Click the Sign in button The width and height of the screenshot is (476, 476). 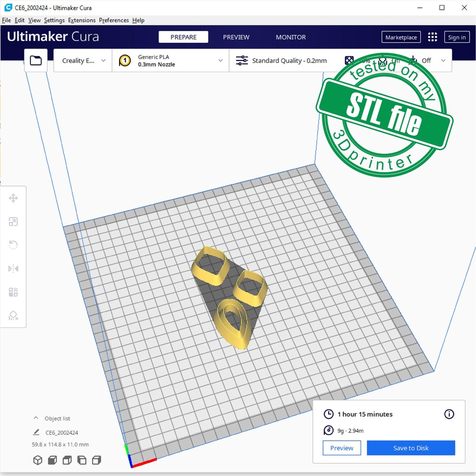pyautogui.click(x=456, y=37)
